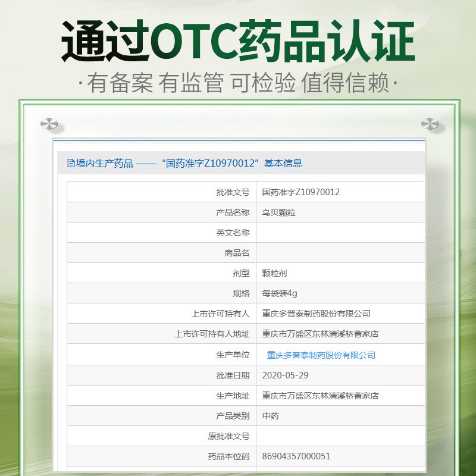Open the 重庆多普泰制药股份有限公司 link in 生产单位 row

[321, 355]
